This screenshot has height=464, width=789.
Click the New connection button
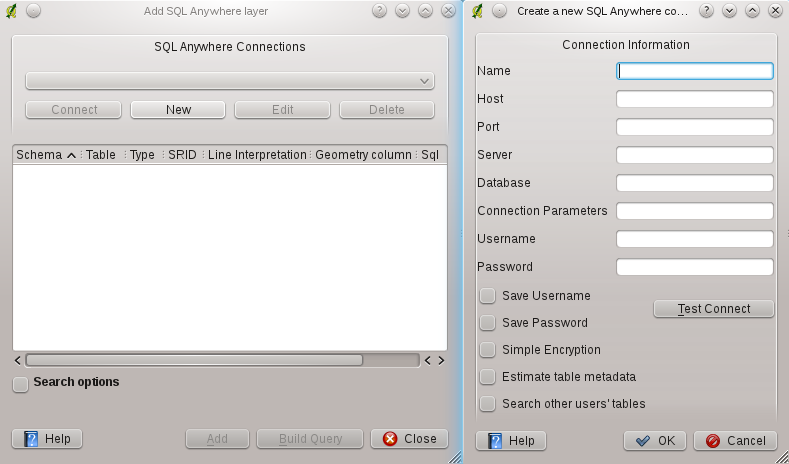178,110
